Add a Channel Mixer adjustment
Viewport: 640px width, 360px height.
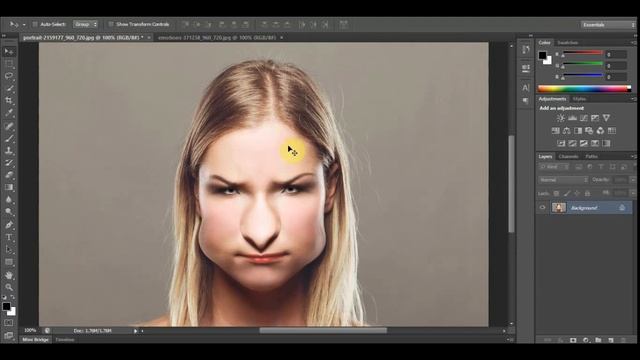point(600,131)
